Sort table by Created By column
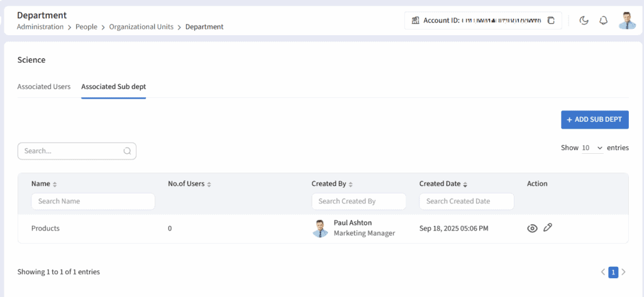The width and height of the screenshot is (644, 297). 350,184
